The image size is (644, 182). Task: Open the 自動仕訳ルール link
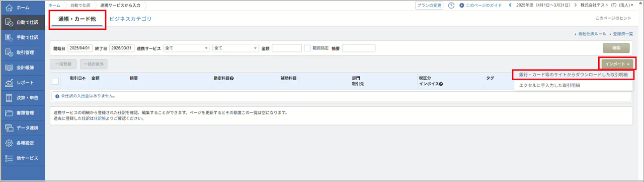[x=593, y=34]
